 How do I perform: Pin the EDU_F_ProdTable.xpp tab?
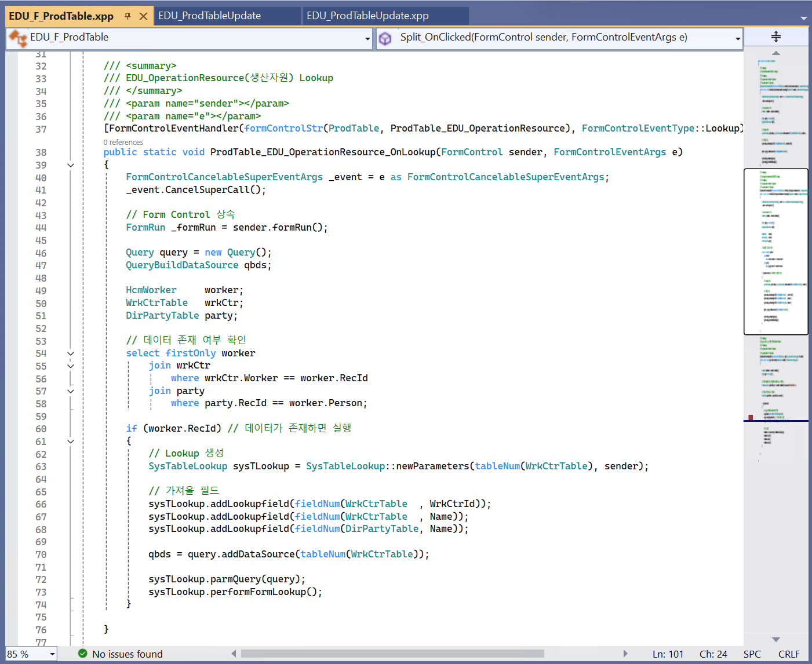pos(128,16)
